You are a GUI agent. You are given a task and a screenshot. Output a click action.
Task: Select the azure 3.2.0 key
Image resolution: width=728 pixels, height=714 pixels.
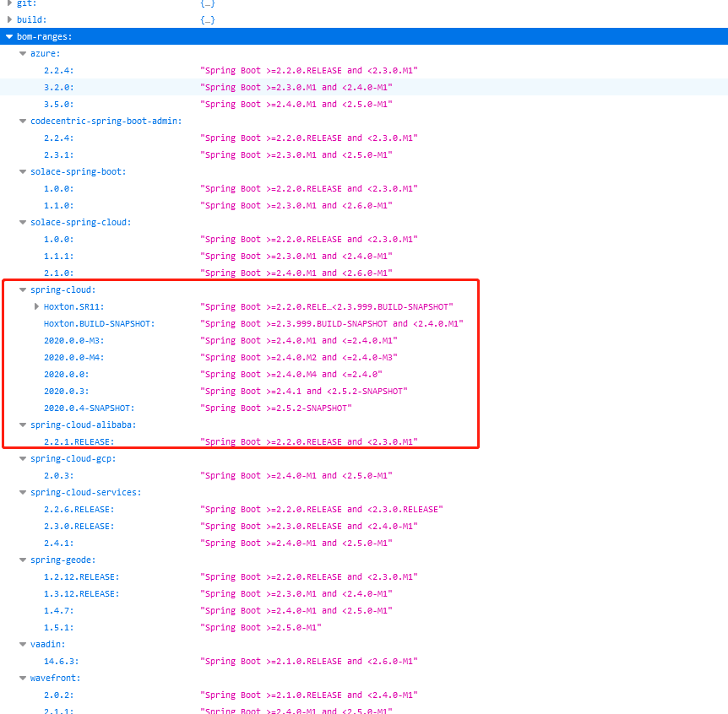coord(58,87)
